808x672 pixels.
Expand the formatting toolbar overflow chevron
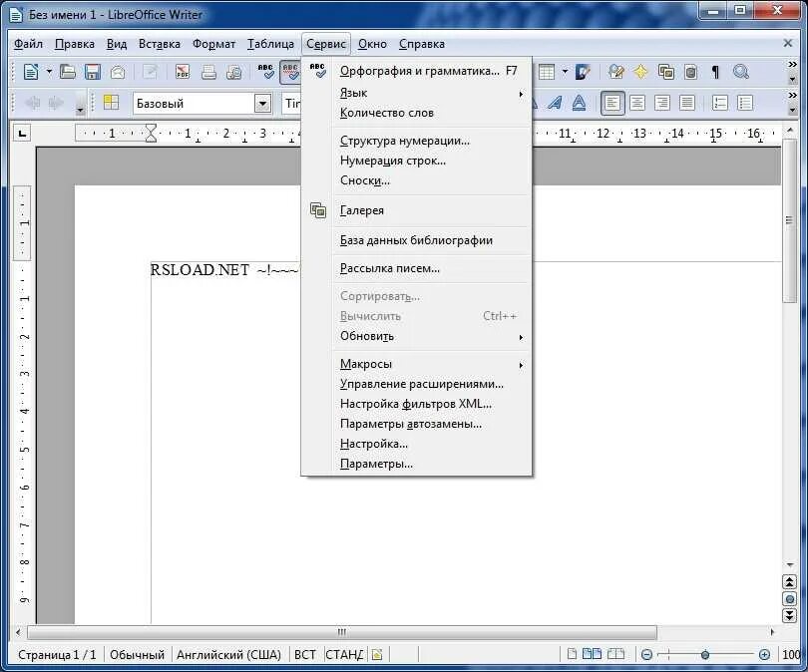point(793,96)
